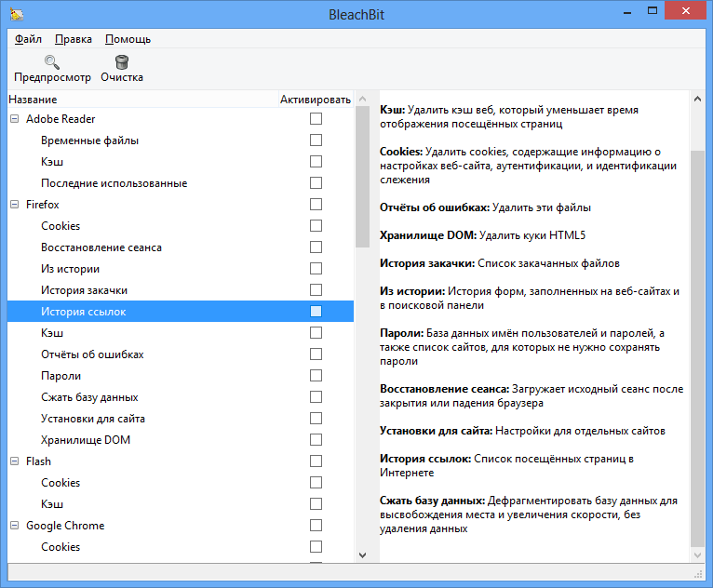
Task: Select the Отчёты об ошибках item
Action: (x=181, y=354)
